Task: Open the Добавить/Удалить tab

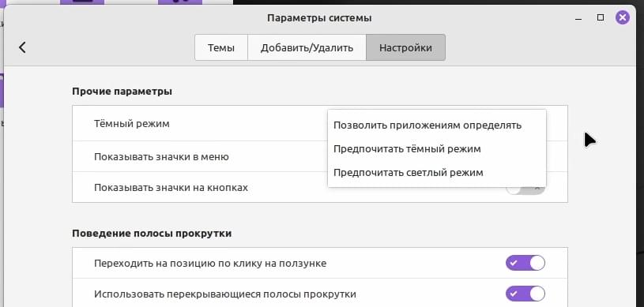Action: pyautogui.click(x=307, y=47)
